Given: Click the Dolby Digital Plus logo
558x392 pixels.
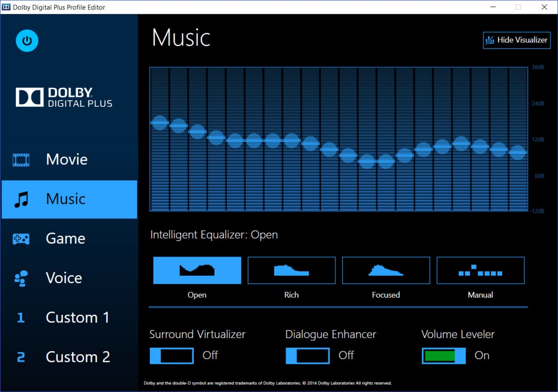Looking at the screenshot, I should pyautogui.click(x=64, y=97).
